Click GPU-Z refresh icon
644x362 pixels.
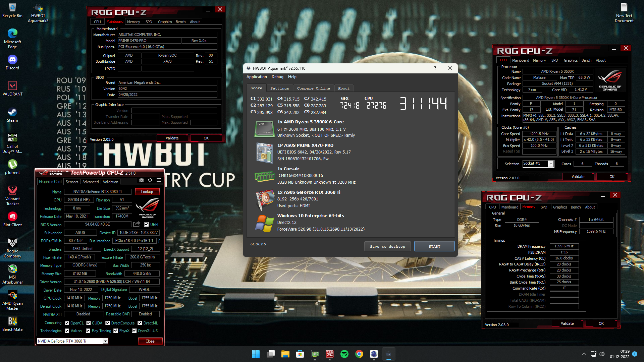150,180
